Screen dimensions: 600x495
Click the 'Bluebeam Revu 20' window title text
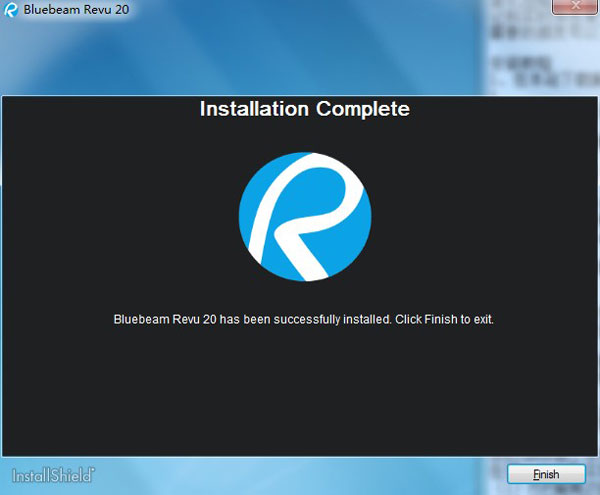point(76,10)
